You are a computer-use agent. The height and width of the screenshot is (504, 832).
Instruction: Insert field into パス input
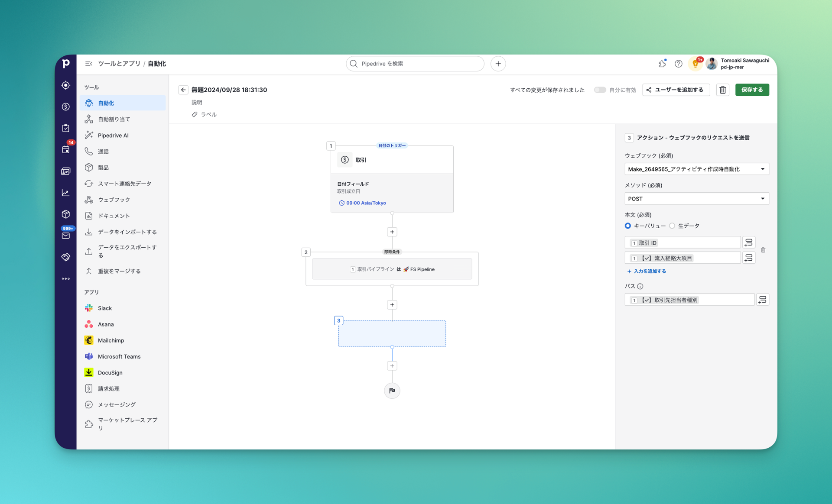(x=762, y=300)
